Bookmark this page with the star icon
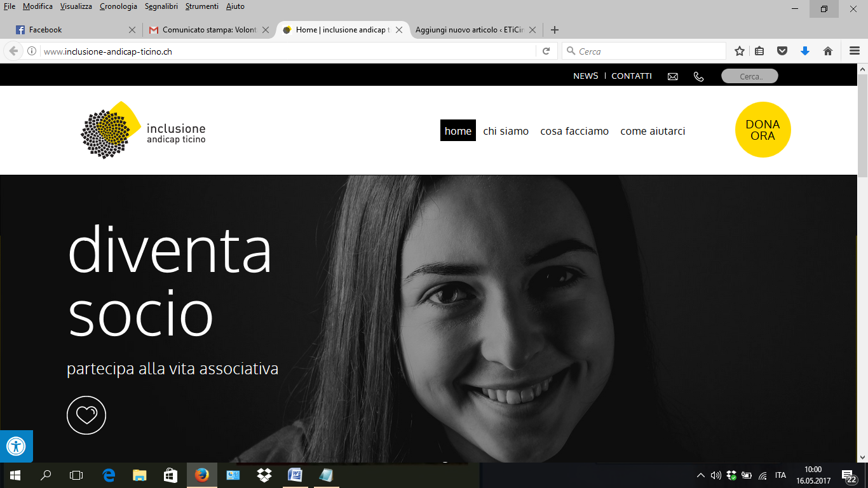This screenshot has width=868, height=488. click(740, 51)
